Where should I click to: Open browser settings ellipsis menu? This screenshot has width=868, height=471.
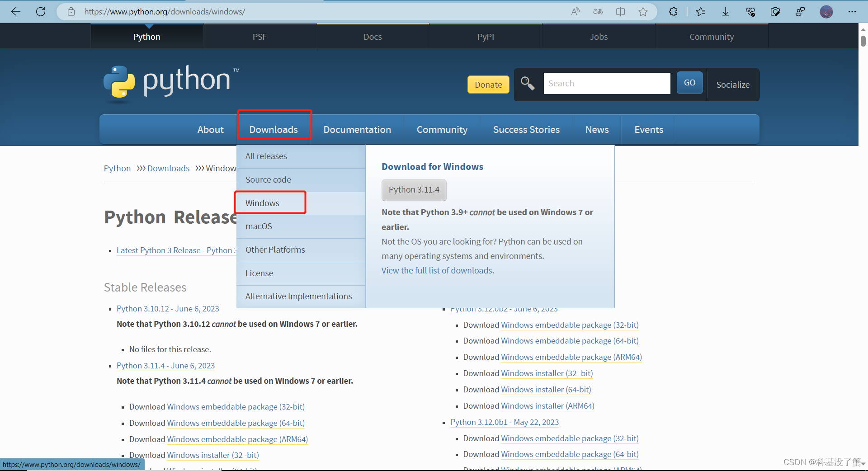(852, 12)
